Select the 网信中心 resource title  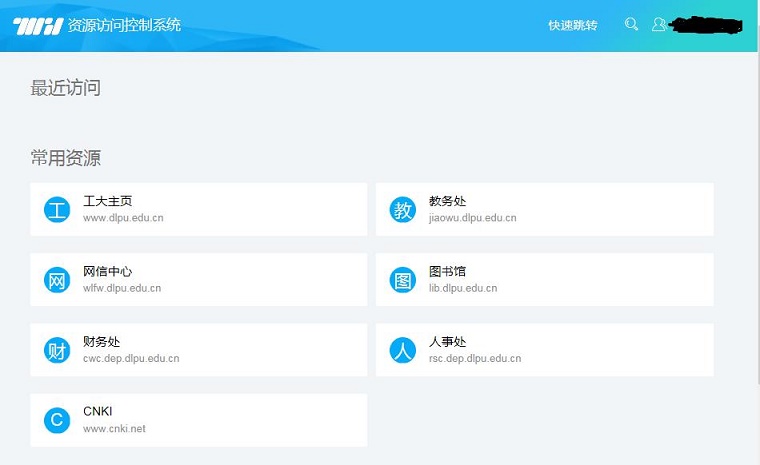pos(107,272)
